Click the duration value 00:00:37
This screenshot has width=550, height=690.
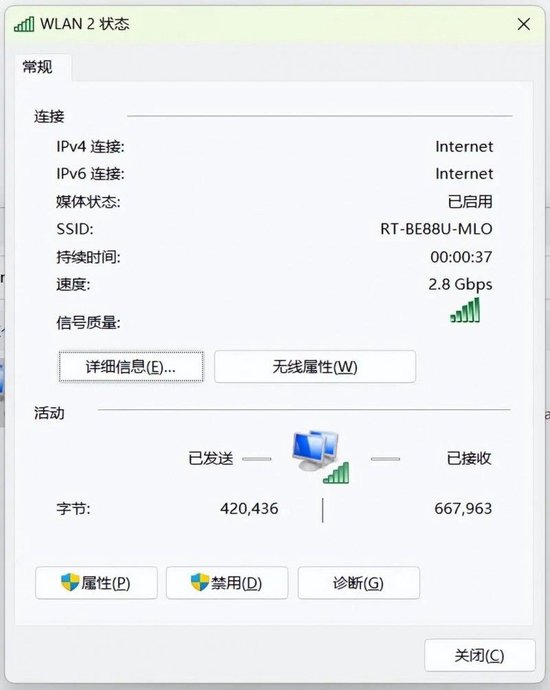tap(461, 257)
